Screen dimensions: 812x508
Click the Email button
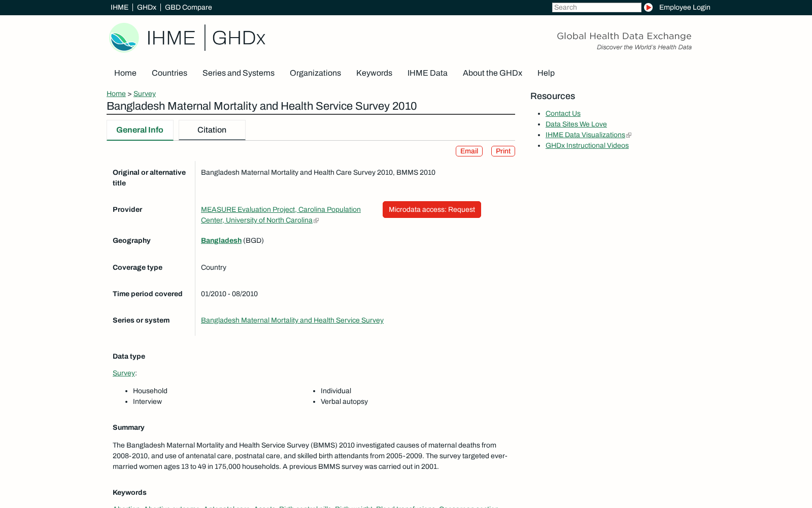coord(469,151)
